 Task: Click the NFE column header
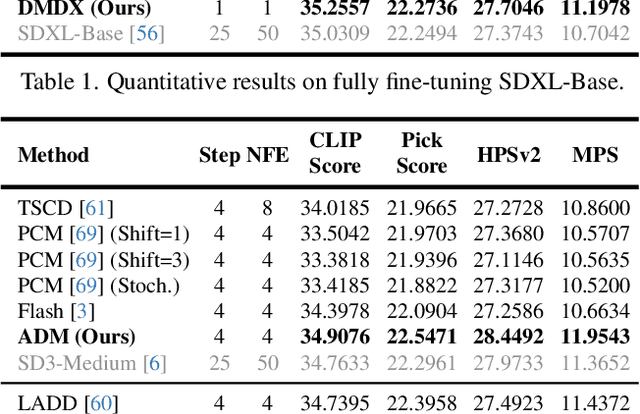tap(267, 155)
